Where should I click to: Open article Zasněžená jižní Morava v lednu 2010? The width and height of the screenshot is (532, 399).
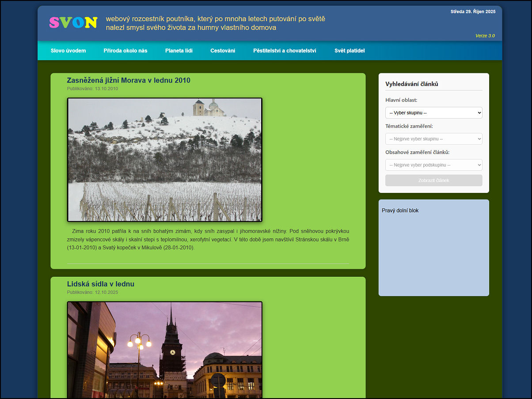click(x=129, y=80)
